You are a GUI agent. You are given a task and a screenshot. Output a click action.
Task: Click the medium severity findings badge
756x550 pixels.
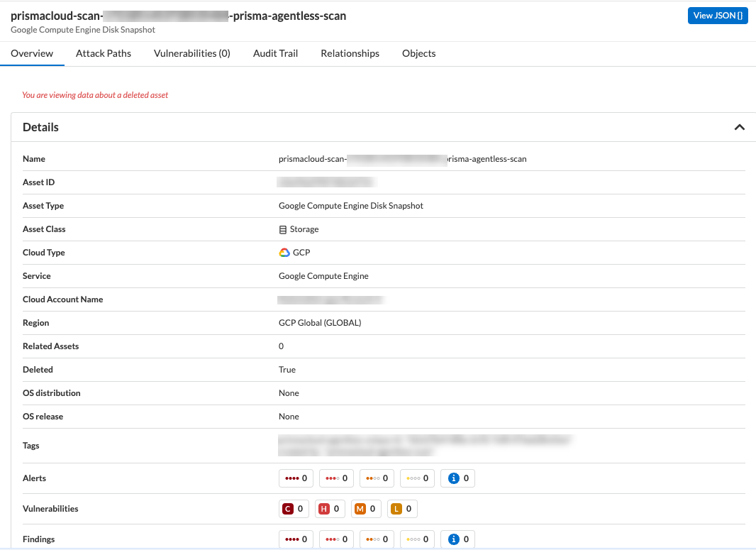pos(377,539)
